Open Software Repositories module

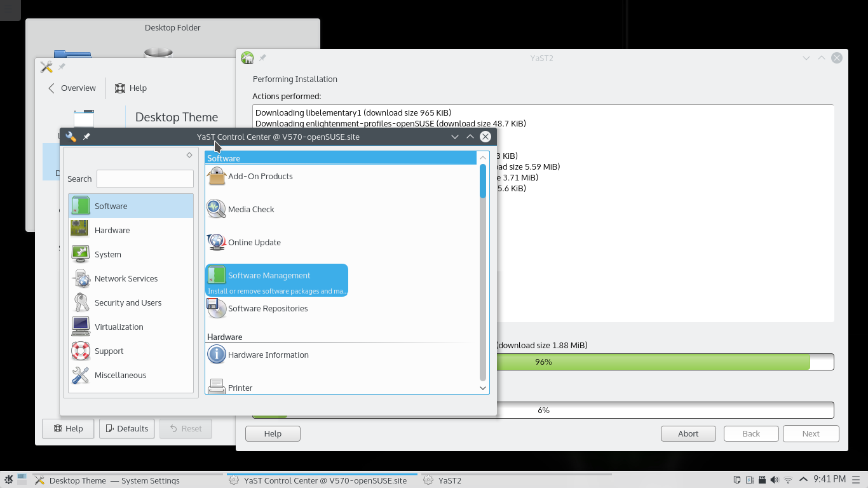tap(257, 308)
